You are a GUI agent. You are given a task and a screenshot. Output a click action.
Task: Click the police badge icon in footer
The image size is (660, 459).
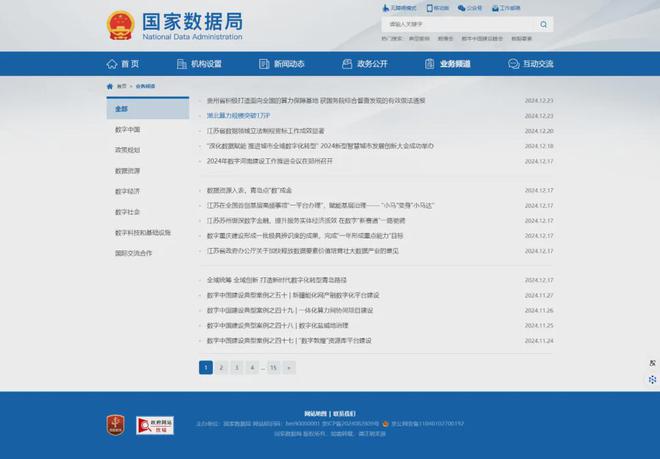(386, 424)
